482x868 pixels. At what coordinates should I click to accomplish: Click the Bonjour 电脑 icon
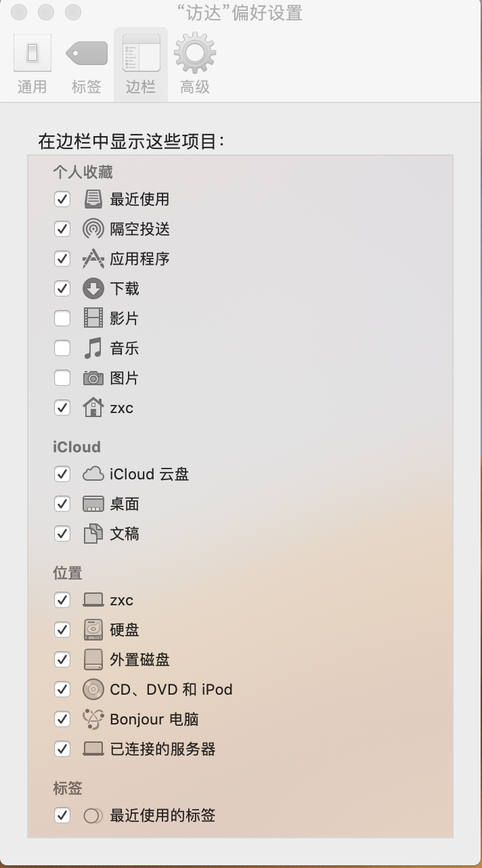point(93,719)
